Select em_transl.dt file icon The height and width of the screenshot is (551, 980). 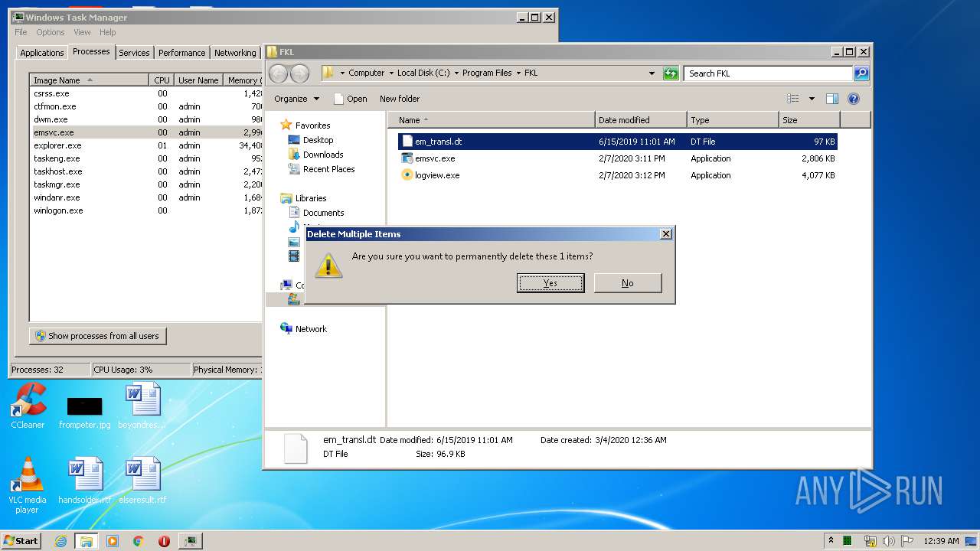(x=407, y=142)
